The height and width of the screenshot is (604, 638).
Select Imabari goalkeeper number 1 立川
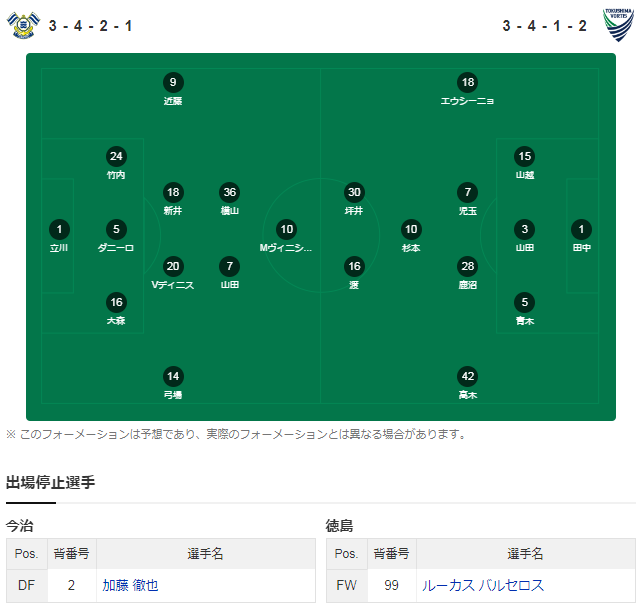coord(59,236)
